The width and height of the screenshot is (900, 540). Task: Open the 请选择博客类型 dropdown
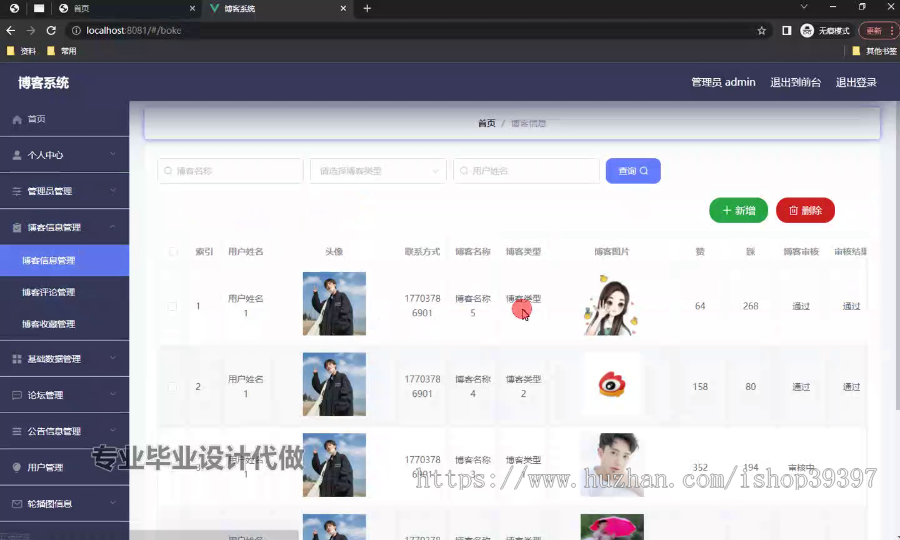pyautogui.click(x=378, y=171)
